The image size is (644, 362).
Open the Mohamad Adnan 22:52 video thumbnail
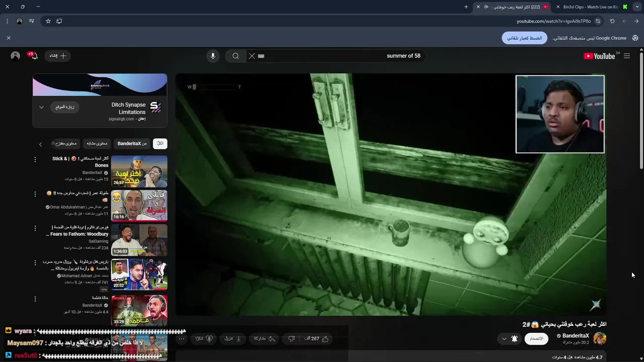[x=139, y=275]
